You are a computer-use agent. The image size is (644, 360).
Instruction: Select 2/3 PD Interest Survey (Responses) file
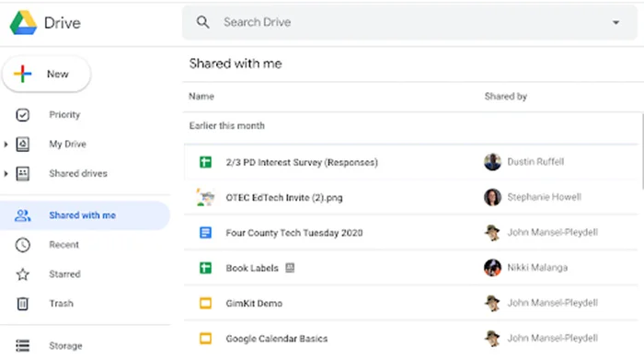tap(302, 162)
